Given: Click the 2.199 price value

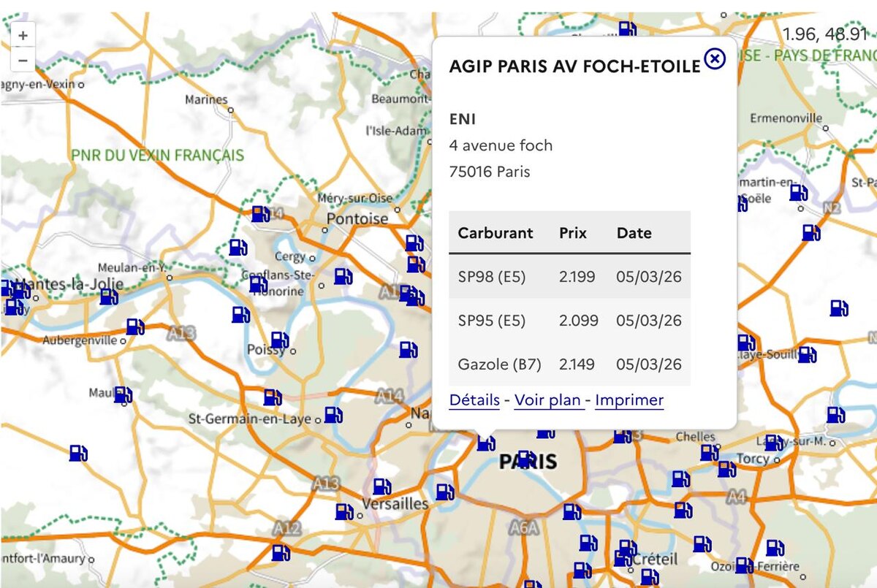Looking at the screenshot, I should [577, 277].
